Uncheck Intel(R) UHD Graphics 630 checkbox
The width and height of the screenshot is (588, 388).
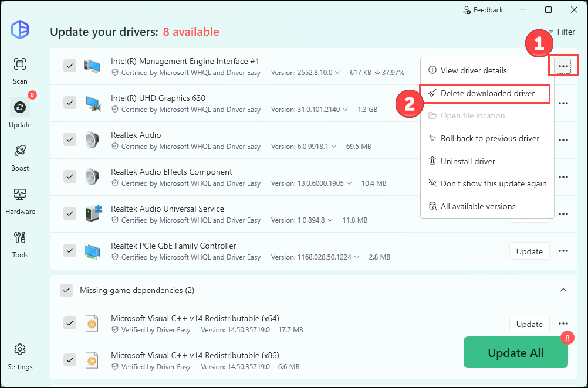coord(70,103)
